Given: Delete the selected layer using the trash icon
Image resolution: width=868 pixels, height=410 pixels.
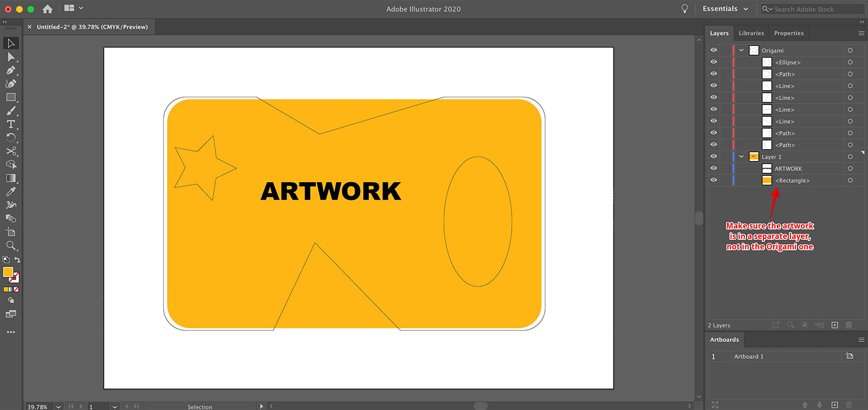Looking at the screenshot, I should tap(849, 325).
